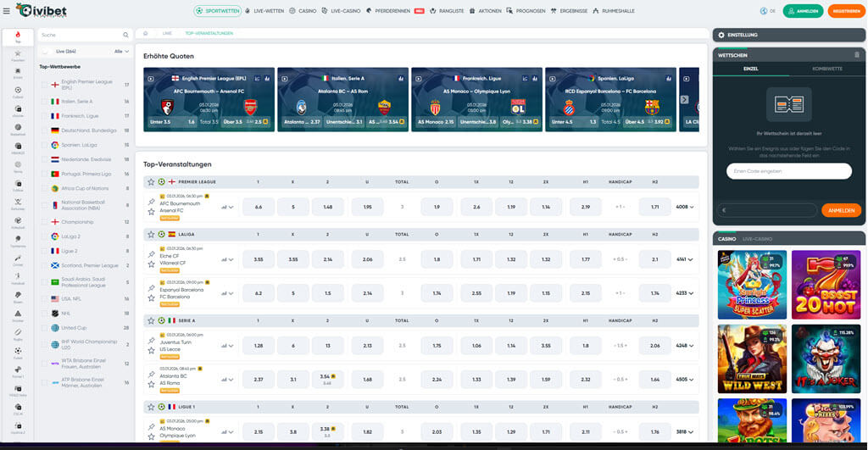
Task: Check Spanien, LaLiga checkbox
Action: (45, 145)
